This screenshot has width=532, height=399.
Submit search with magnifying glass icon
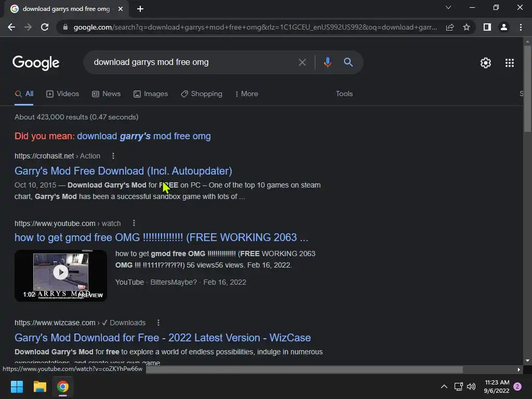348,62
